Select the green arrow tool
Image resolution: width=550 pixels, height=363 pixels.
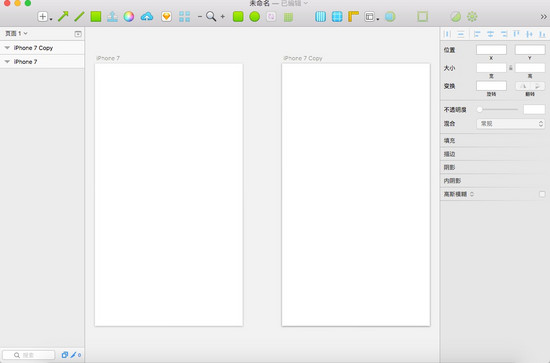click(x=63, y=16)
